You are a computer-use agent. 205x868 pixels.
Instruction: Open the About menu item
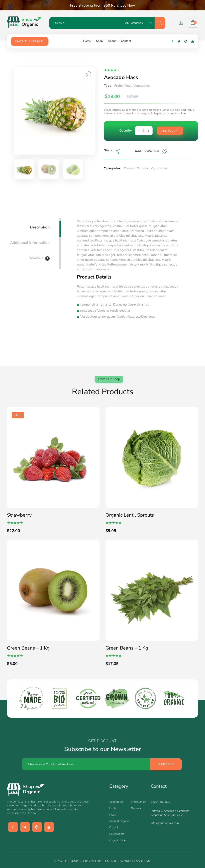coord(112,41)
